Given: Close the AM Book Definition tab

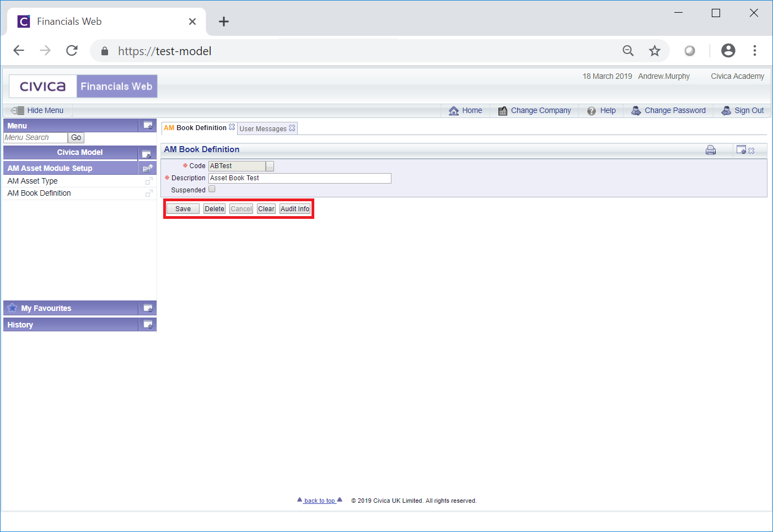Looking at the screenshot, I should click(x=232, y=127).
